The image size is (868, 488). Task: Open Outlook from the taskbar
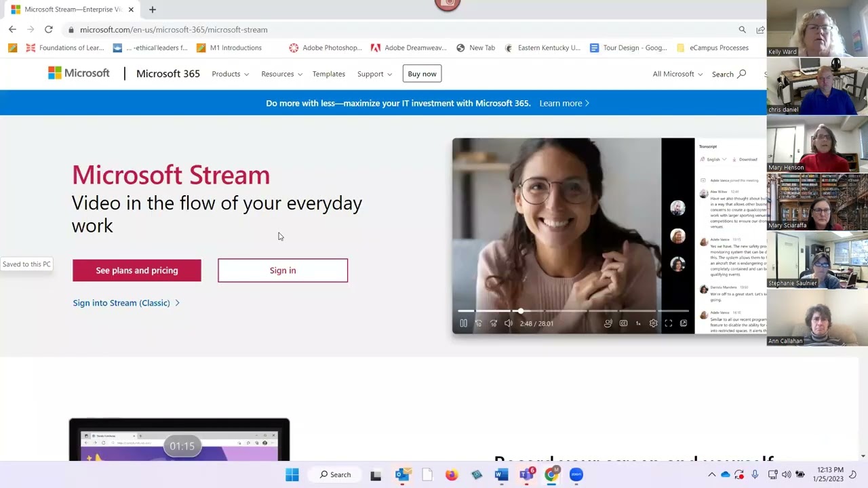point(402,474)
